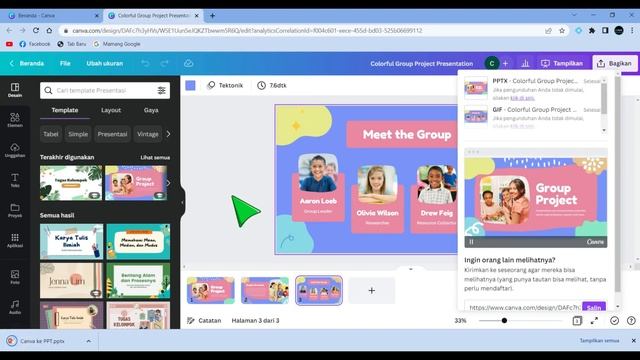Click the Tektonik transition button
The height and width of the screenshot is (360, 640).
pos(225,85)
